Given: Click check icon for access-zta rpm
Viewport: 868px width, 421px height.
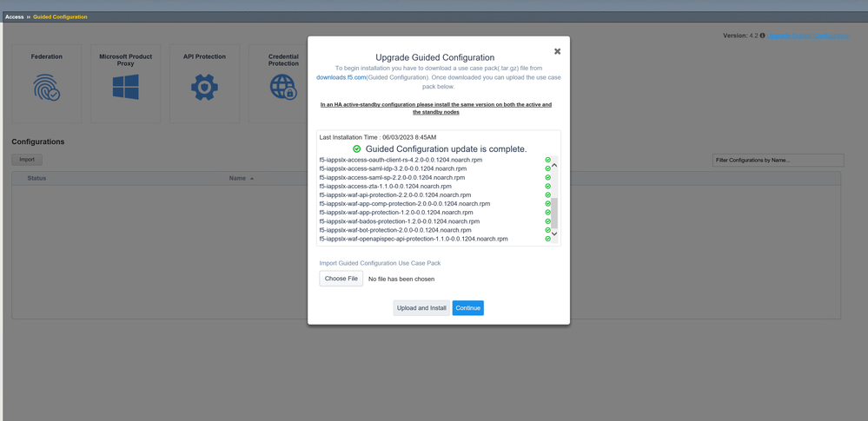Looking at the screenshot, I should tap(547, 187).
